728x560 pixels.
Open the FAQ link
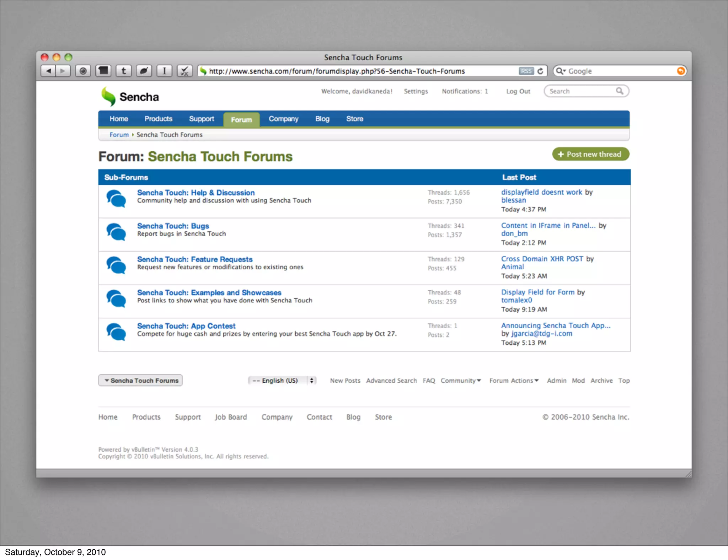coord(429,381)
